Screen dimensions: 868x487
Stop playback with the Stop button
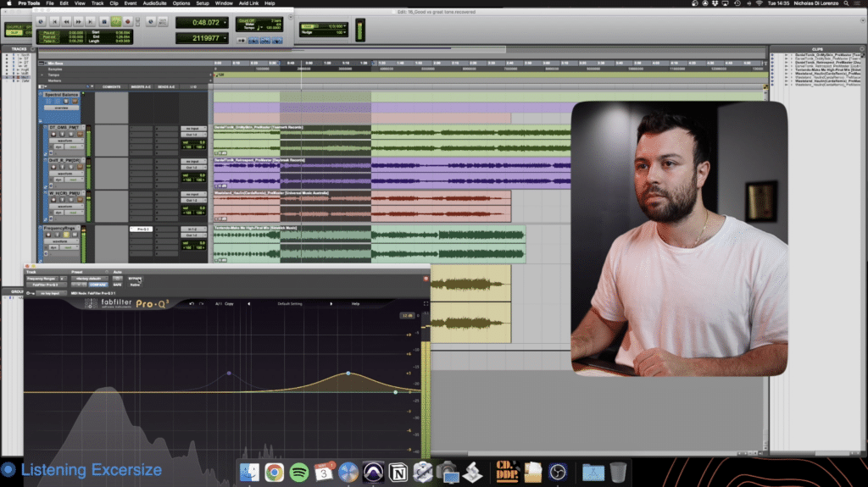(x=103, y=21)
